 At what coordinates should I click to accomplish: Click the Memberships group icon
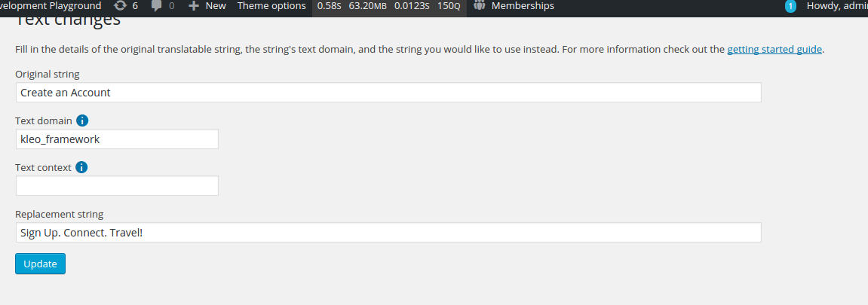(x=480, y=5)
